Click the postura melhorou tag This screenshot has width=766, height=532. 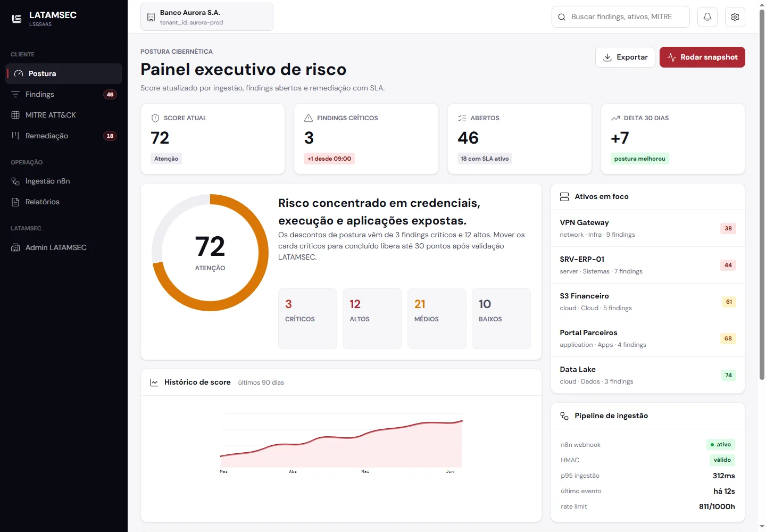pyautogui.click(x=640, y=159)
